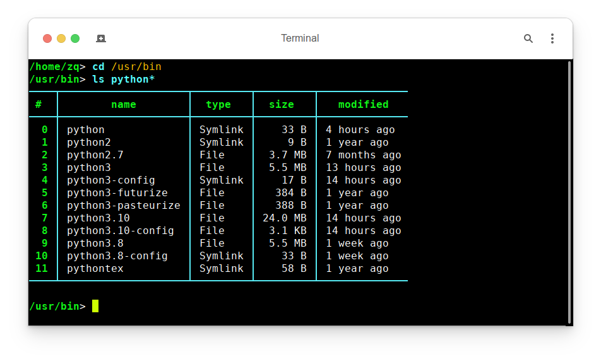The height and width of the screenshot is (364, 601).
Task: Open the search tool in the Terminal titlebar
Action: 528,38
